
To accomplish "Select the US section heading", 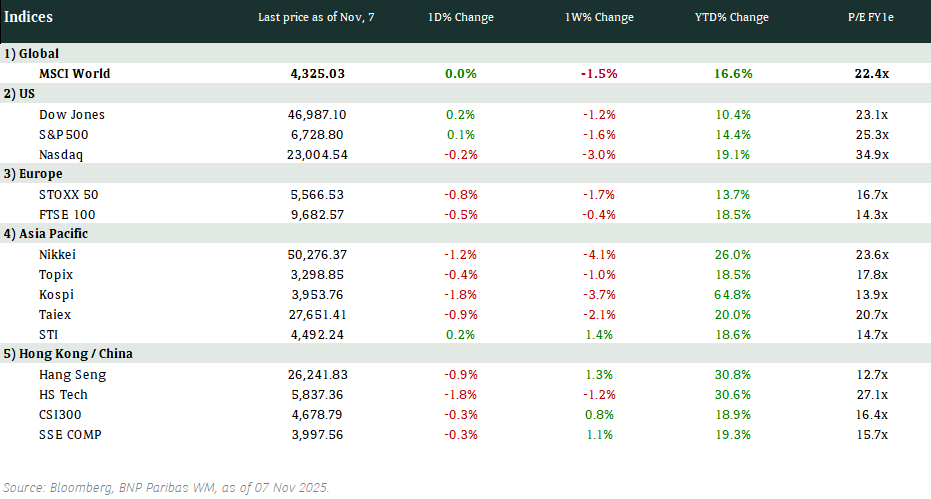I will coord(20,94).
